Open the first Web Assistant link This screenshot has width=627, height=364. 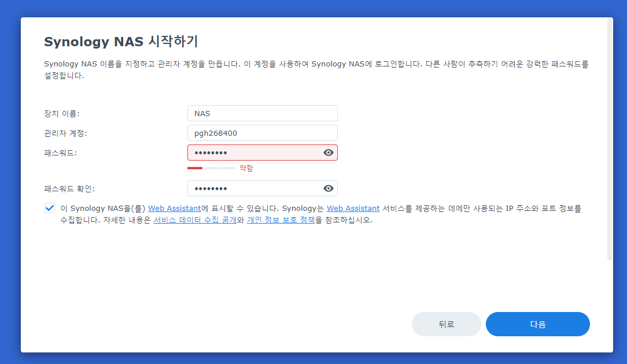tap(174, 208)
